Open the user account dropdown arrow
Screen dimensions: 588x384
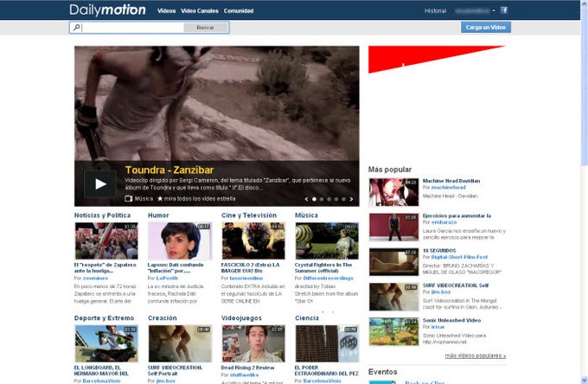494,10
